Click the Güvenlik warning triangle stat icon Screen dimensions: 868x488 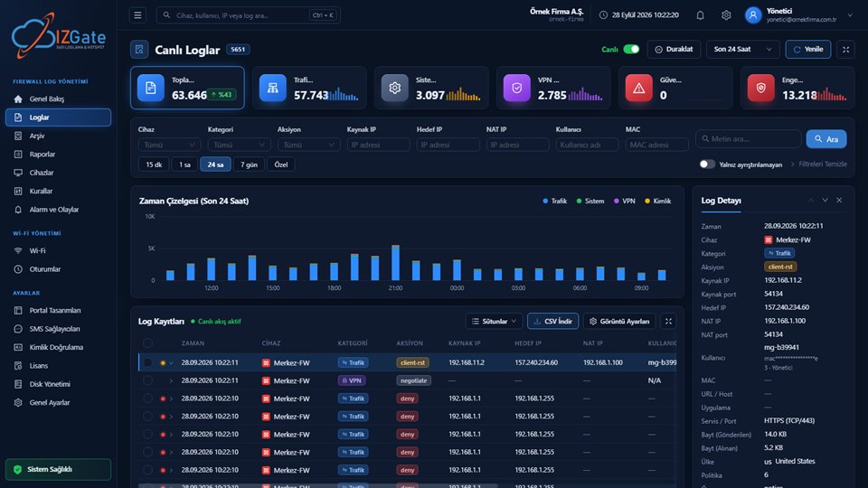click(x=639, y=88)
